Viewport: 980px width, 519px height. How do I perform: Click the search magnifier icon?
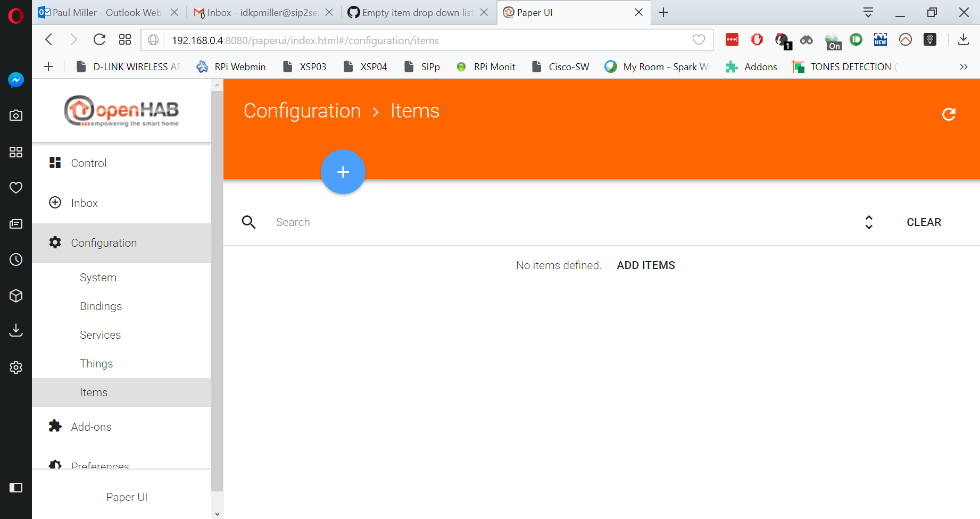tap(248, 222)
